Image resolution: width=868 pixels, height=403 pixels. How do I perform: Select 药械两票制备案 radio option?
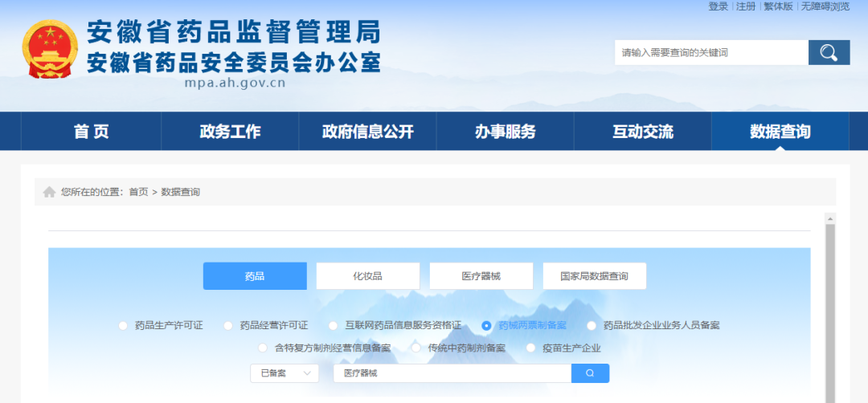(486, 326)
